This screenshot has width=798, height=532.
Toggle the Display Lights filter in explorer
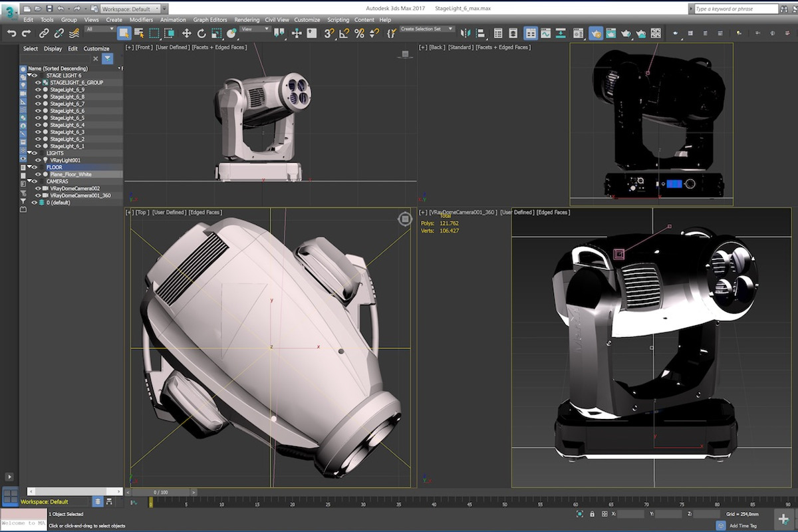pyautogui.click(x=23, y=85)
